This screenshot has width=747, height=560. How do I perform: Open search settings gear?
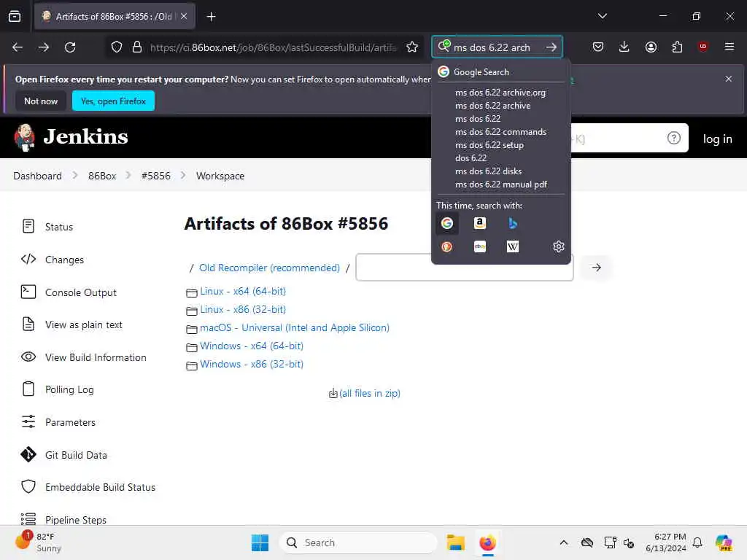[x=558, y=246]
